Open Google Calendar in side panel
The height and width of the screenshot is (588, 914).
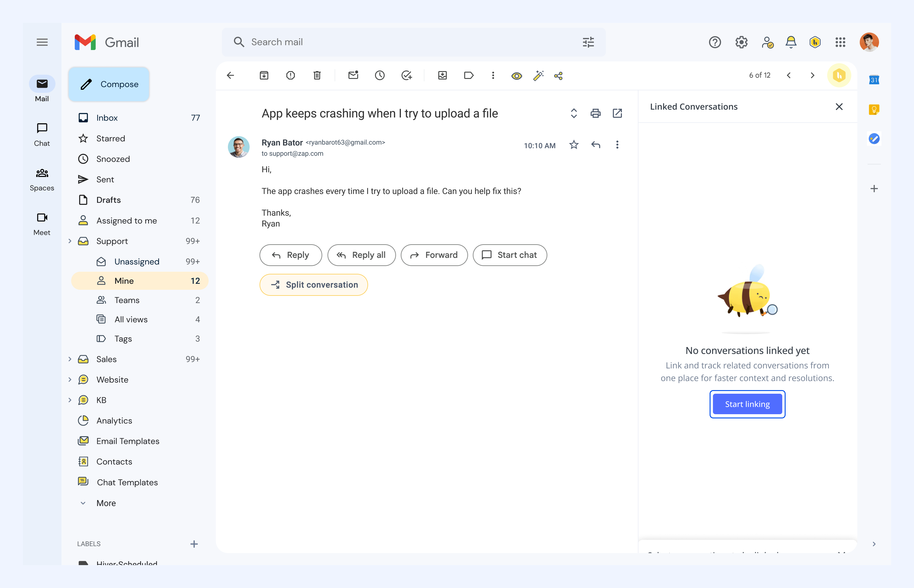874,80
